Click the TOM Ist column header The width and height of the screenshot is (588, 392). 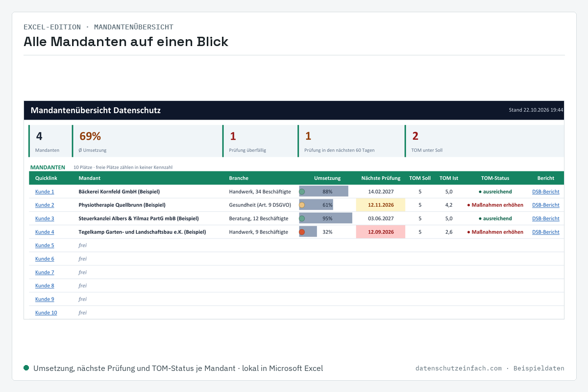pos(449,178)
